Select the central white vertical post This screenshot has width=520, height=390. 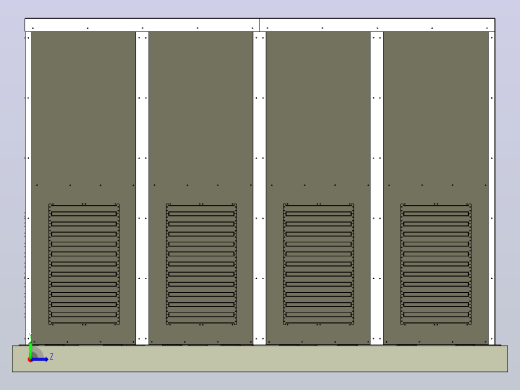click(259, 188)
